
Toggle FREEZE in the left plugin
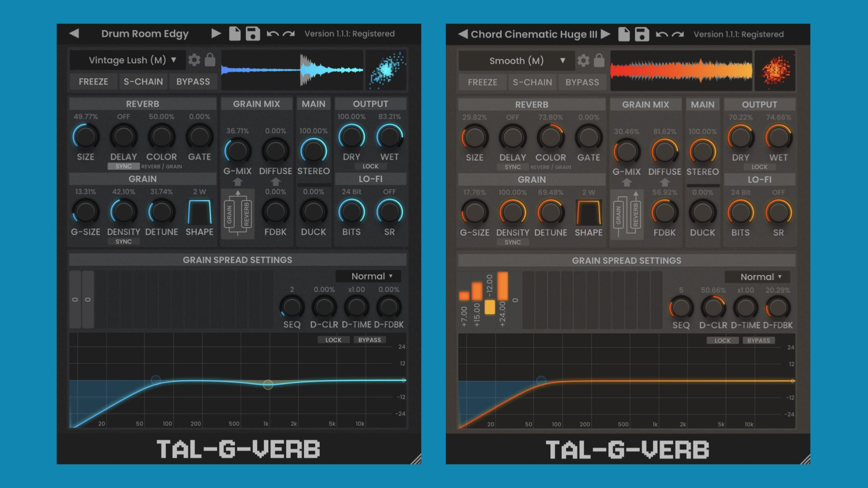[x=93, y=82]
